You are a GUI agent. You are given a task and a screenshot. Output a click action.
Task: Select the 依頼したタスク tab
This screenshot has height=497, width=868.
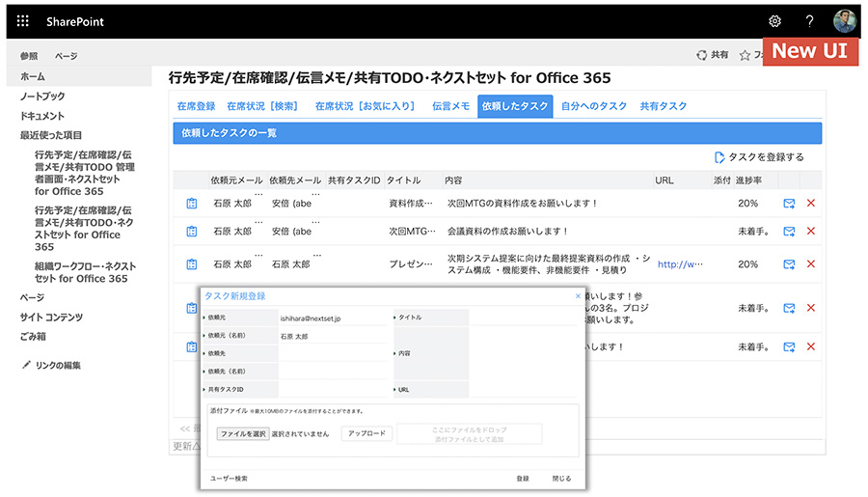click(515, 106)
